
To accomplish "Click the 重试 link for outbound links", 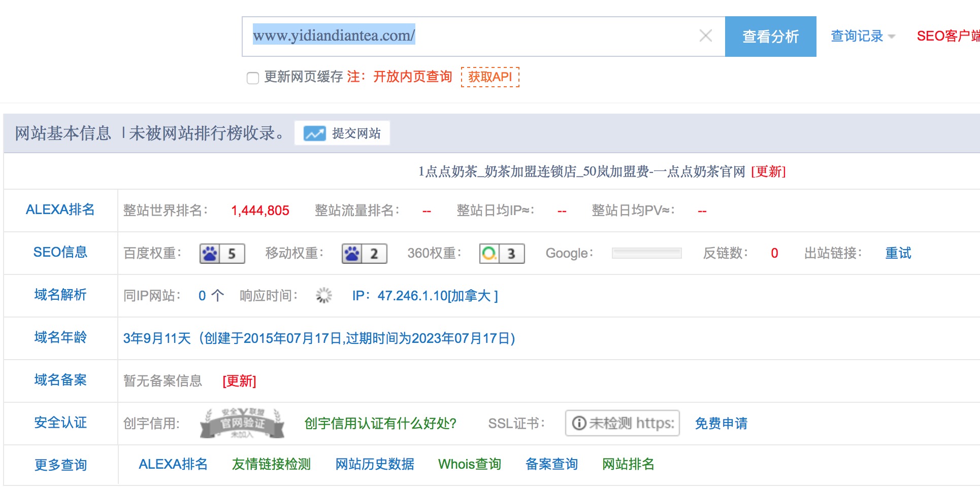I will pyautogui.click(x=898, y=253).
